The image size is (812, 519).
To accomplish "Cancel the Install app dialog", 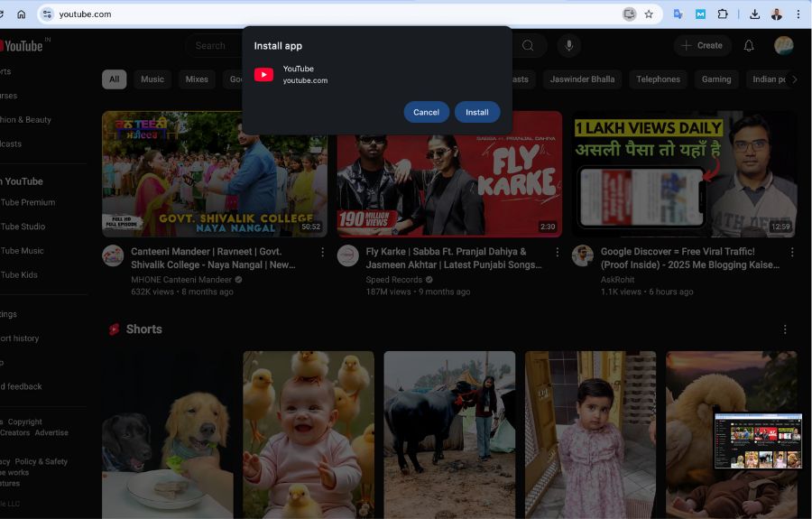I will coord(426,112).
